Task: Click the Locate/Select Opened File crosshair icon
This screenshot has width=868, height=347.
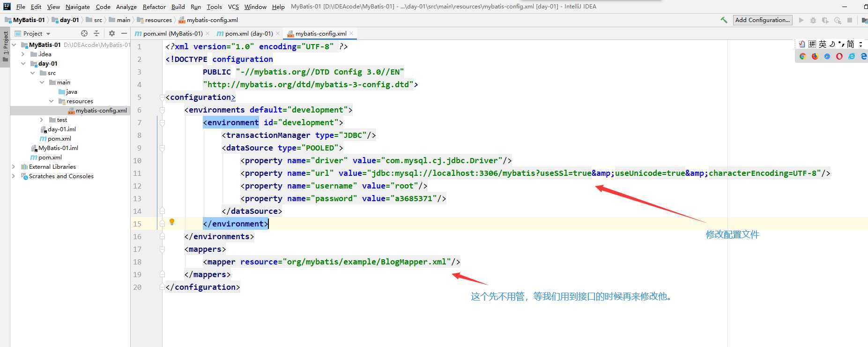Action: [x=84, y=33]
